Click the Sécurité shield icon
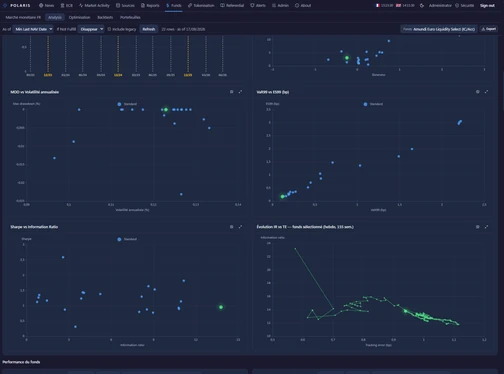 (x=457, y=5)
